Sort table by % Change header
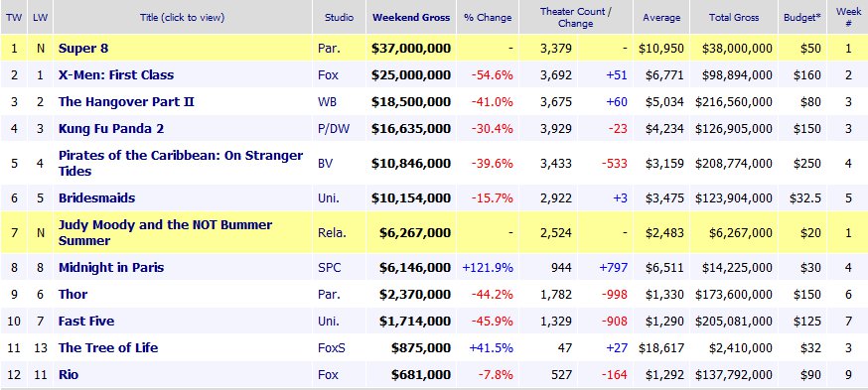Viewport: 868px width, 390px height. click(x=488, y=17)
